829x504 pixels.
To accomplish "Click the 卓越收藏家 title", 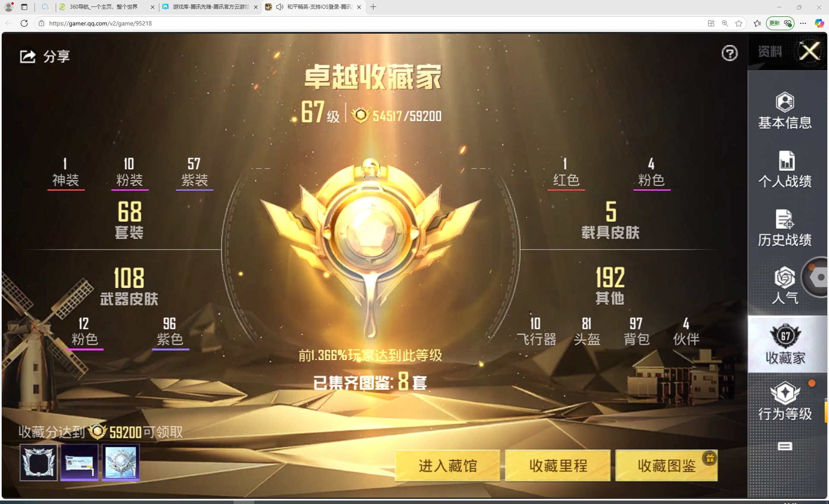I will tap(373, 77).
